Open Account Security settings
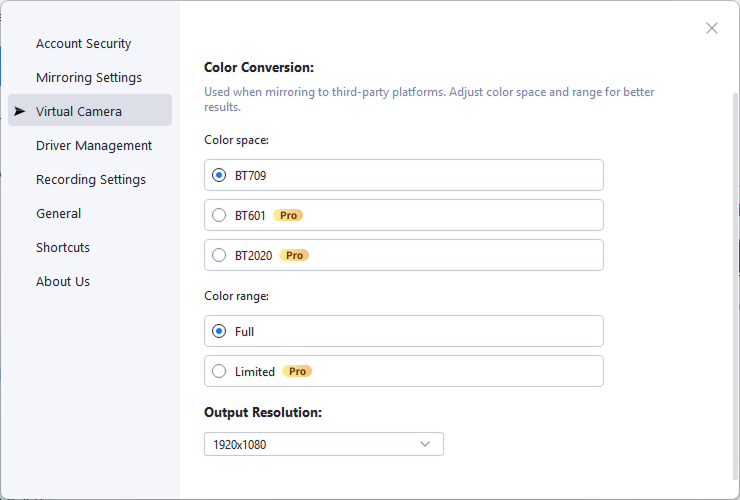The width and height of the screenshot is (740, 500). click(x=83, y=44)
